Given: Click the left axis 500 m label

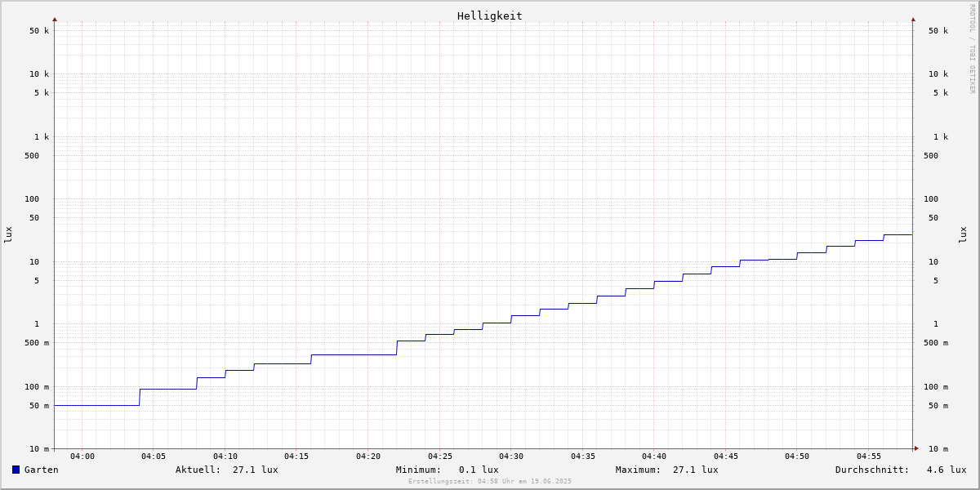Looking at the screenshot, I should coord(37,343).
